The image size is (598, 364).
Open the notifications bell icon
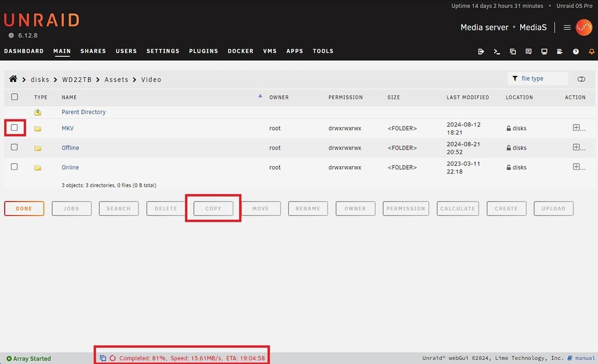point(591,51)
